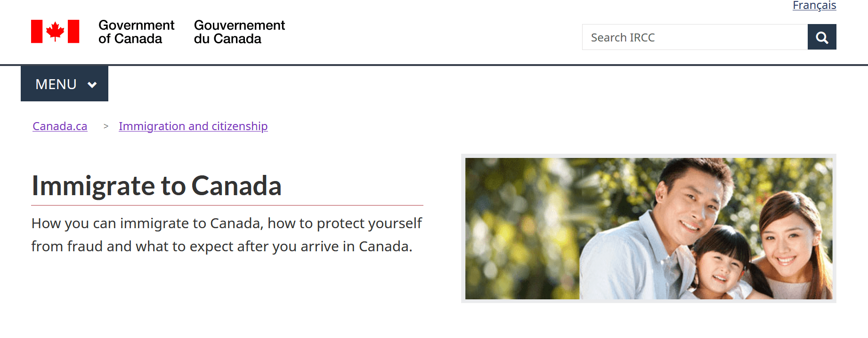
Task: Switch language via the Français link
Action: 814,6
